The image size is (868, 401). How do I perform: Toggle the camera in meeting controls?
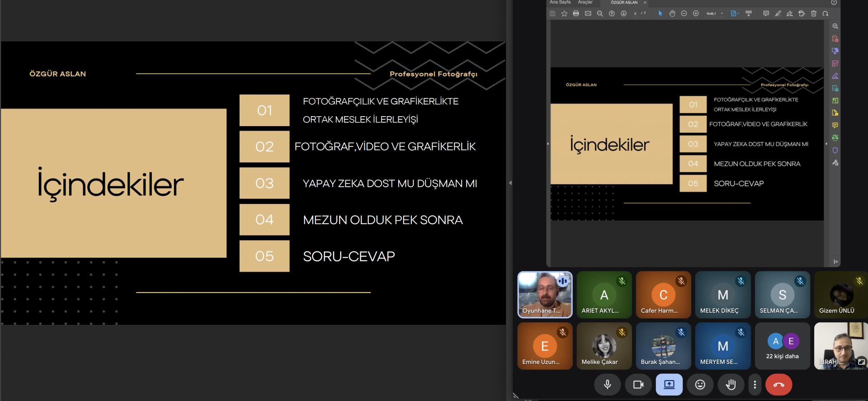point(638,385)
